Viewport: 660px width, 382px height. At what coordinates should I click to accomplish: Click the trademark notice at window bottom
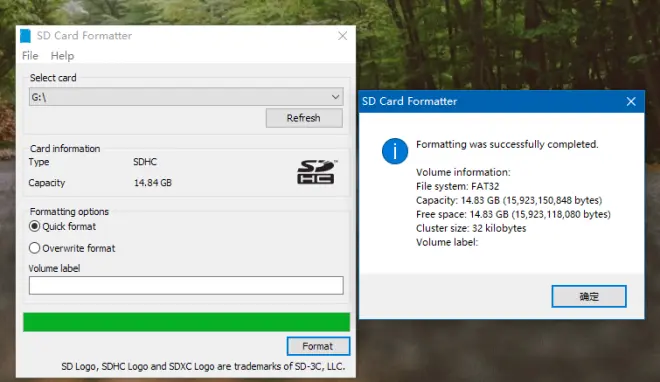coord(203,366)
